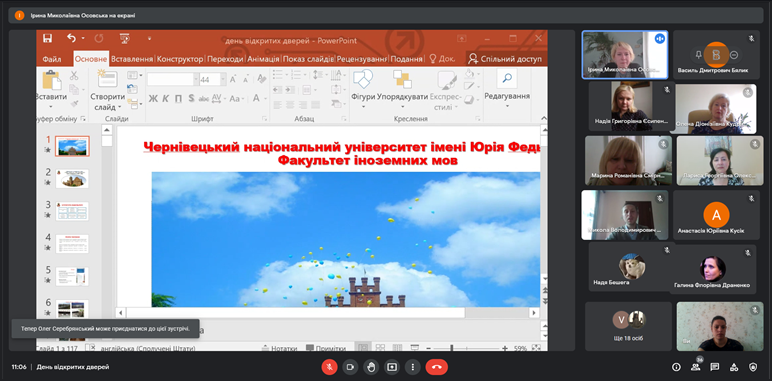Switch to the Анімація tab
The image size is (772, 381).
[x=263, y=59]
